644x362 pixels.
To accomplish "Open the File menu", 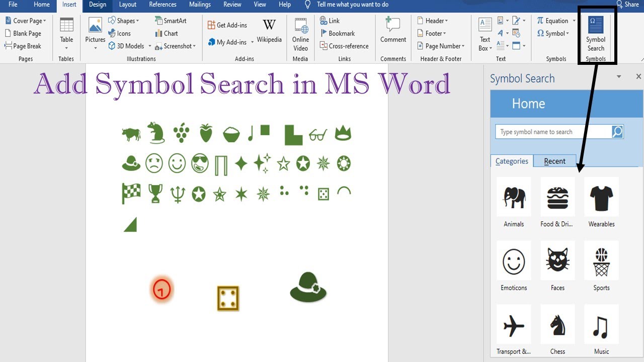I will (13, 5).
